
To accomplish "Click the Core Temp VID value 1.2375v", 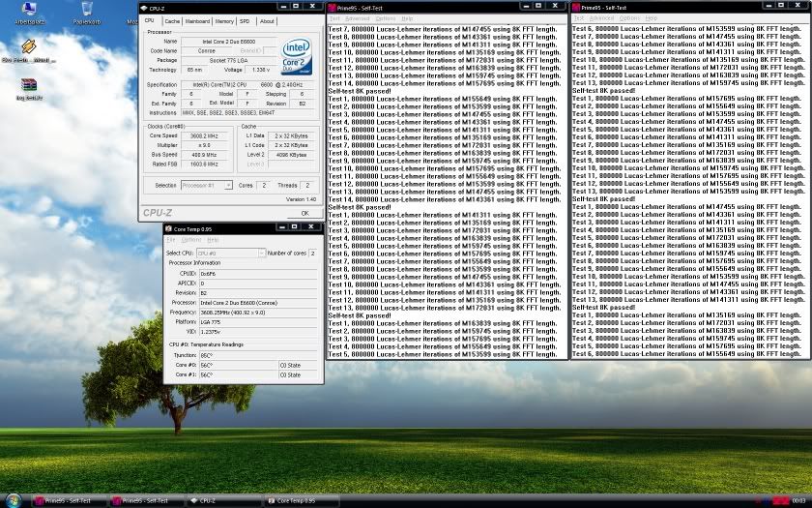I will 258,332.
